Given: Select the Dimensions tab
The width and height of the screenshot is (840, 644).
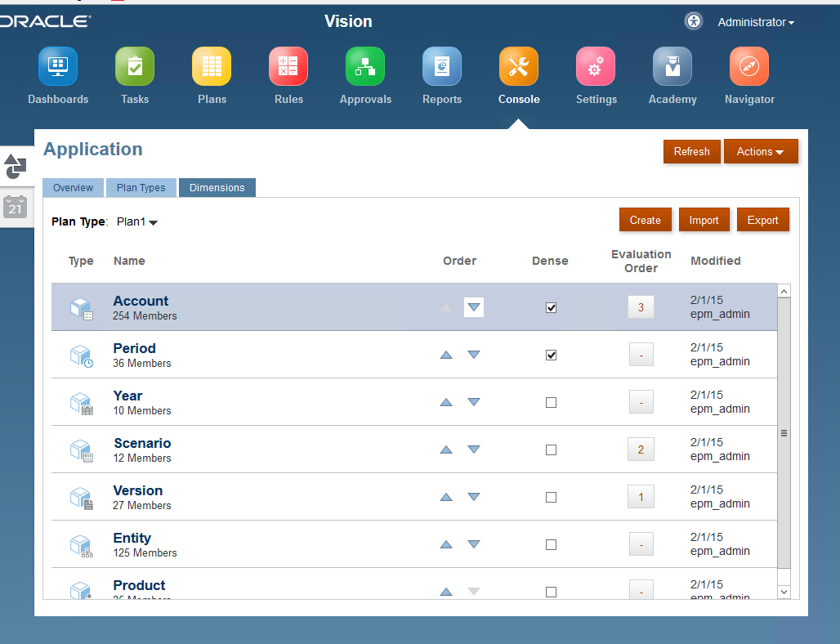Looking at the screenshot, I should (x=217, y=187).
